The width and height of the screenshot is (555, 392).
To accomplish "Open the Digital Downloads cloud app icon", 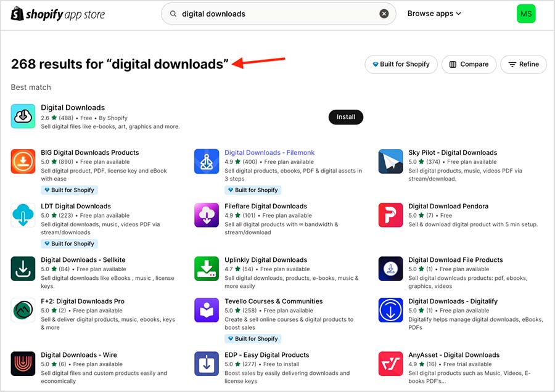I will pos(23,116).
